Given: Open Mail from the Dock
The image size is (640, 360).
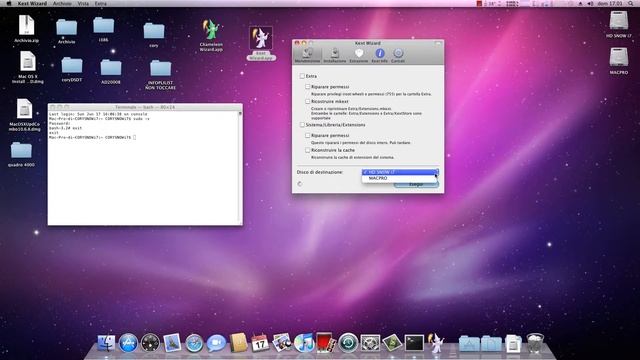Looking at the screenshot, I should coord(172,343).
